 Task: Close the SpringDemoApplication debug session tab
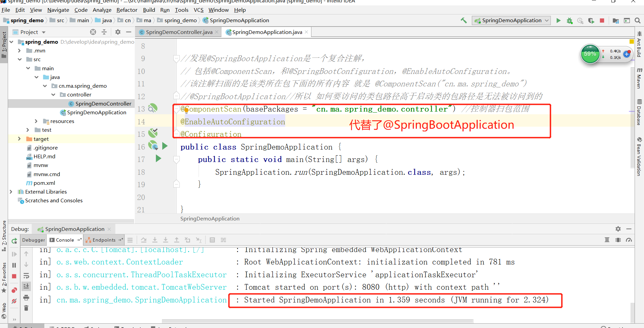point(109,229)
